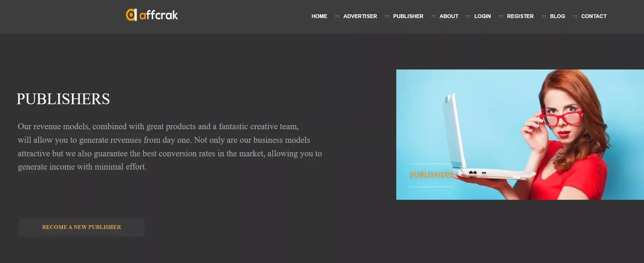
Task: Click the dotted separator between ABOUT and LOGIN
Action: [468, 16]
